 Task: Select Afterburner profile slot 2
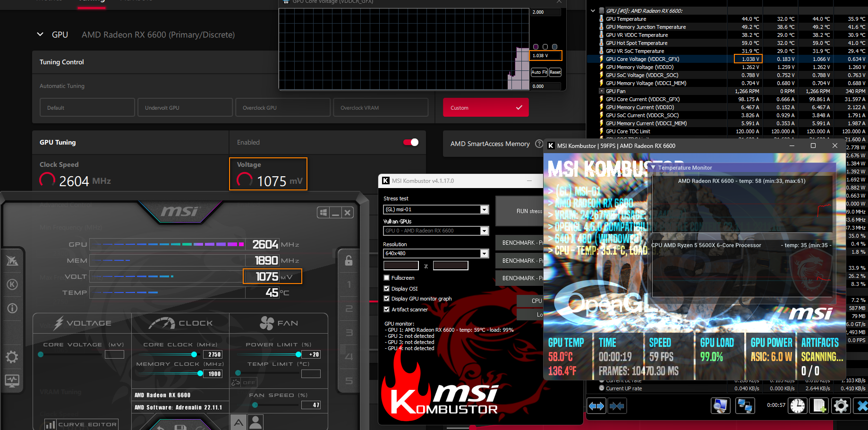point(349,309)
